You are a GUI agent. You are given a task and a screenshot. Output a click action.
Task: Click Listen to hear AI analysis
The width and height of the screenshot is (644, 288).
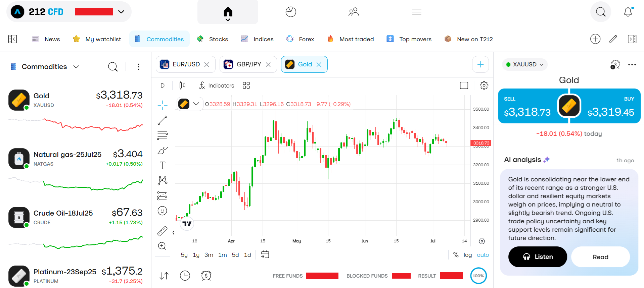pyautogui.click(x=538, y=257)
